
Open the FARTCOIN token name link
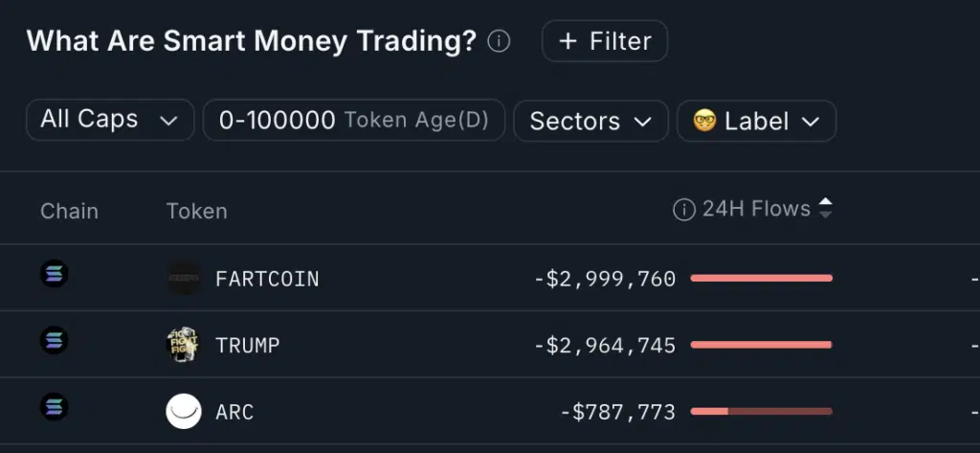[x=267, y=279]
